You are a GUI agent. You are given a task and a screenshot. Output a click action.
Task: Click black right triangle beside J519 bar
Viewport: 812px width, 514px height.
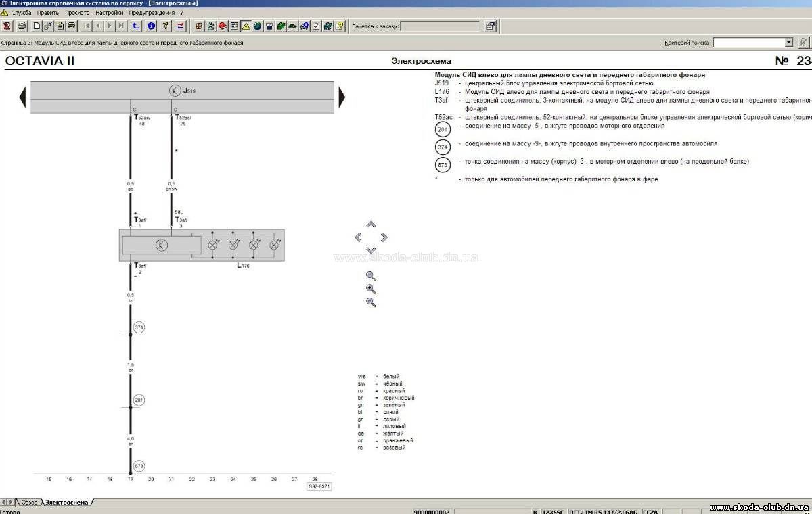342,97
